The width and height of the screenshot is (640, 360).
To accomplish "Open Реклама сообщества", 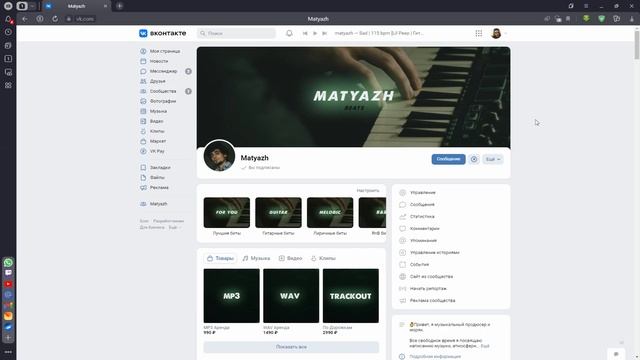I will (432, 300).
